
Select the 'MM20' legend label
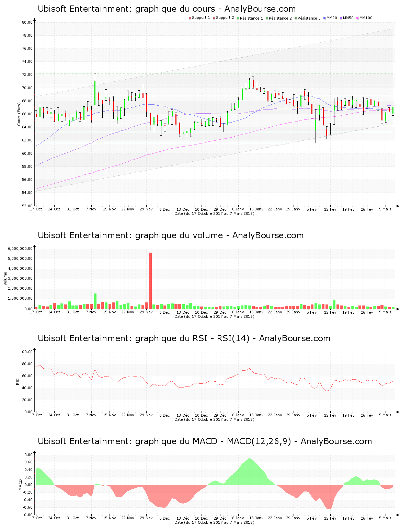[x=332, y=18]
